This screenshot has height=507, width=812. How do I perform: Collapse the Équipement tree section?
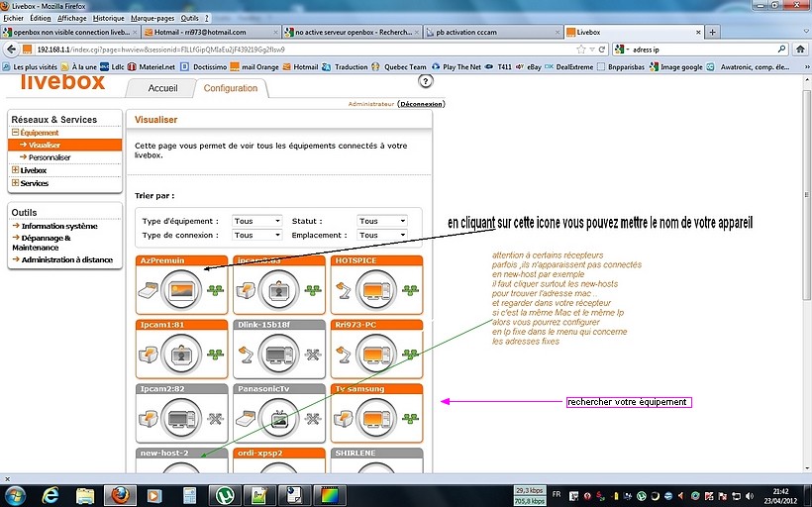click(x=15, y=133)
